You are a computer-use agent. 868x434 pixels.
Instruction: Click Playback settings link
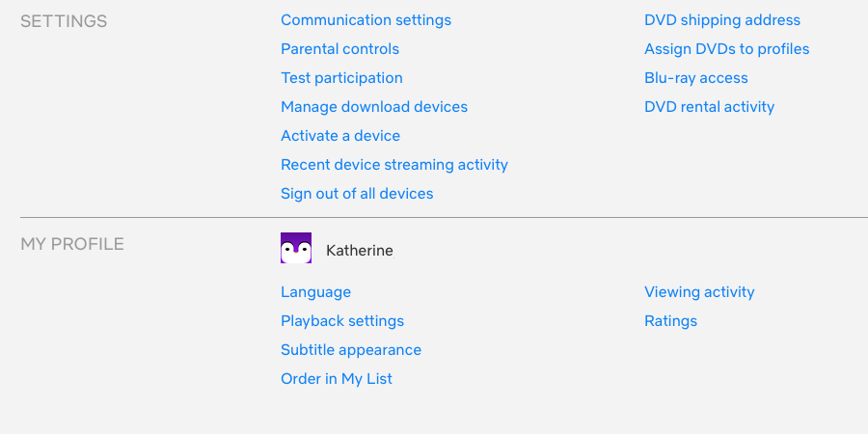[x=342, y=321]
